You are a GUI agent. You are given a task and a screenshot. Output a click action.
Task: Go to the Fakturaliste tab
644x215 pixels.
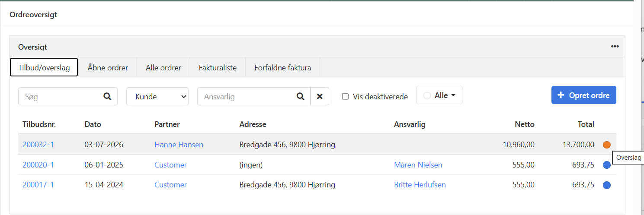[218, 67]
